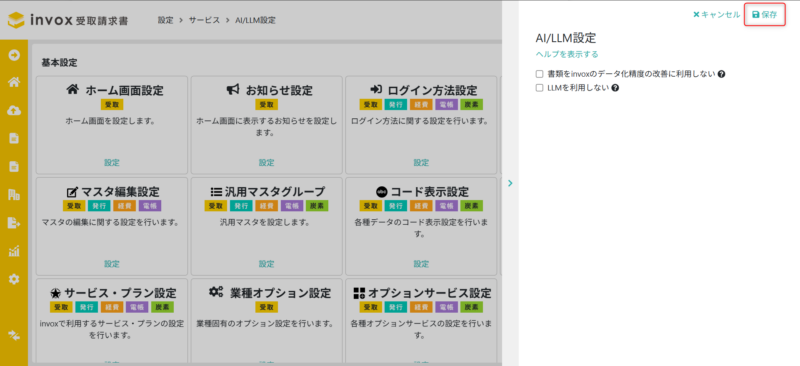Click the star icon on サービス・プラン設定
Image resolution: width=800 pixels, height=366 pixels.
(x=56, y=293)
